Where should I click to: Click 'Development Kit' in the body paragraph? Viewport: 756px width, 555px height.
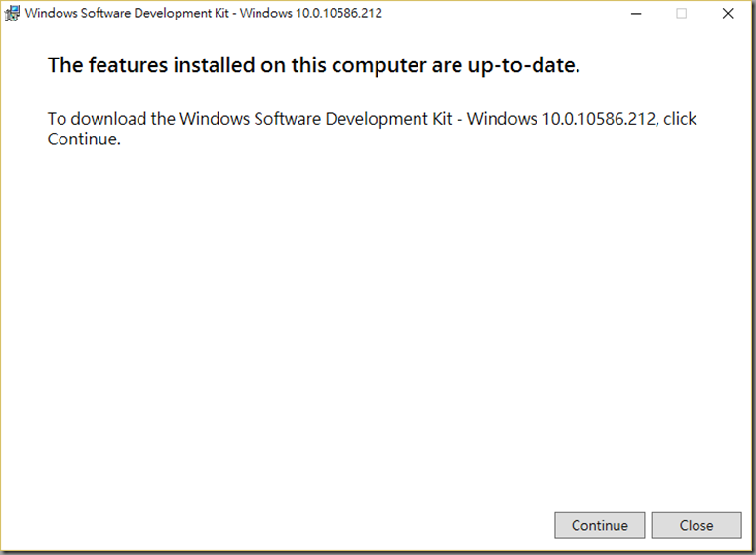pyautogui.click(x=389, y=119)
